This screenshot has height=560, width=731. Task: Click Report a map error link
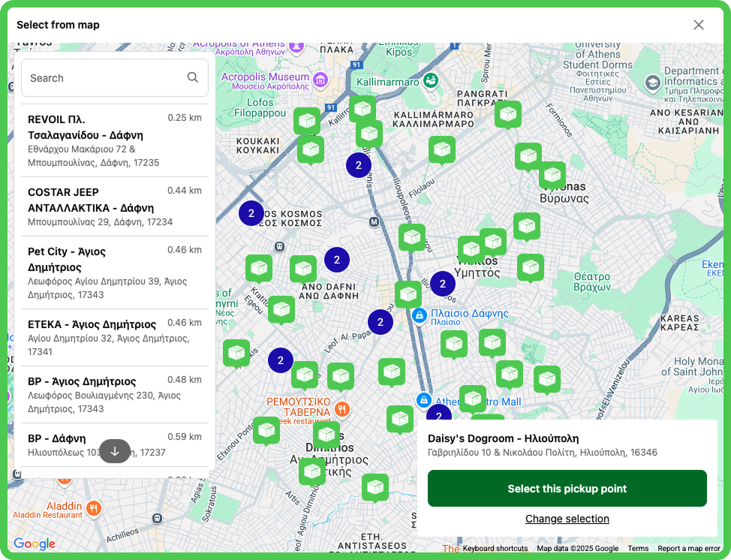pos(688,548)
